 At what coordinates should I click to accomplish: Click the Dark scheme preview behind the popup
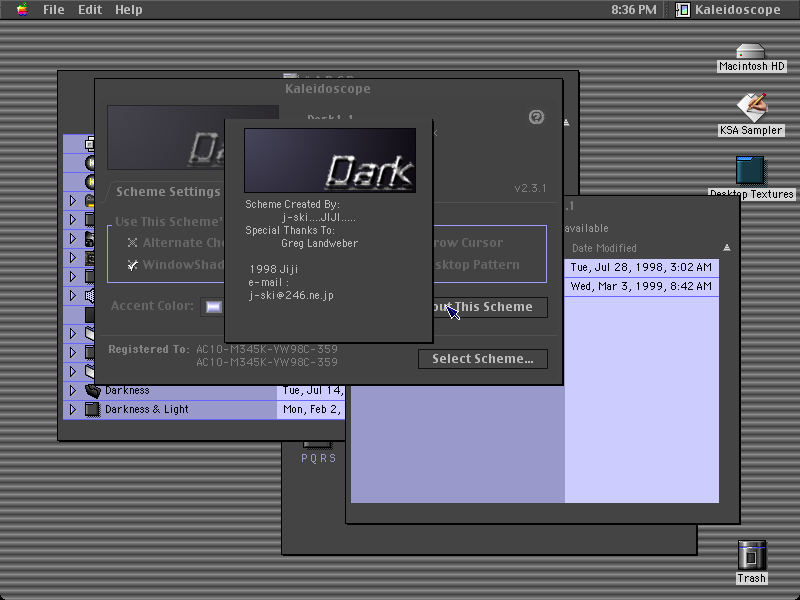166,137
